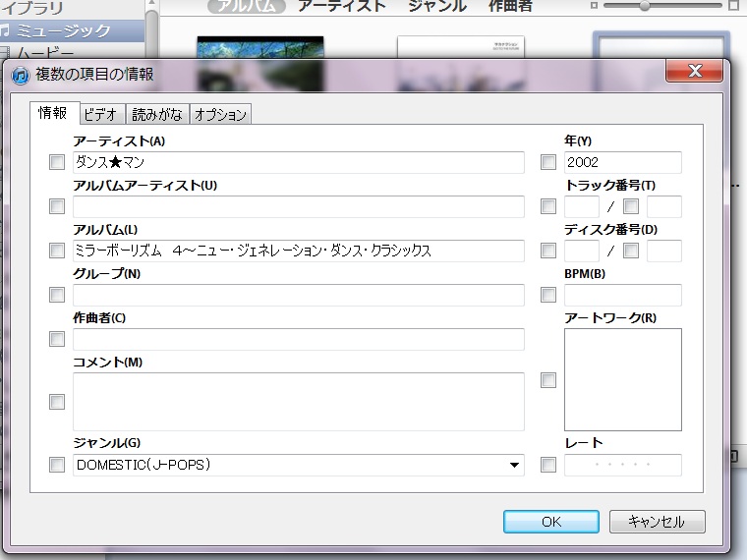
Task: Tick the アーティスト checkbox
Action: coord(57,162)
